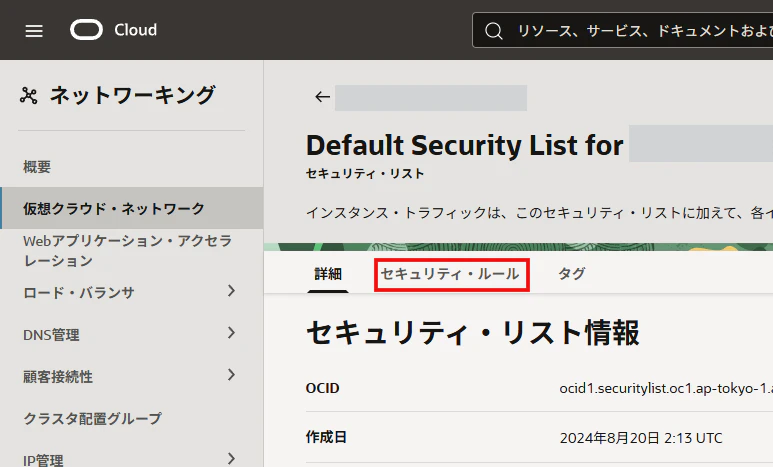The height and width of the screenshot is (467, 773).
Task: Click the Default Security List for title
Action: pyautogui.click(x=464, y=145)
